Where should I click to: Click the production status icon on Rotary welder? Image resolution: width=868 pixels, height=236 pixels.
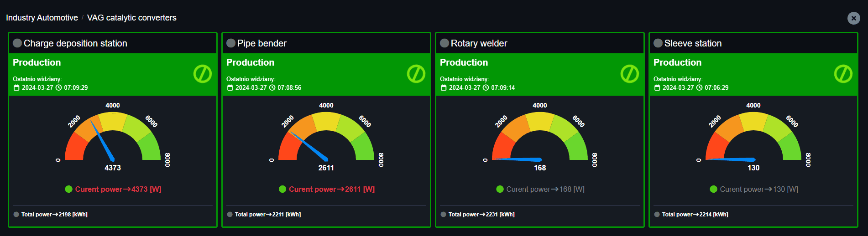point(629,74)
